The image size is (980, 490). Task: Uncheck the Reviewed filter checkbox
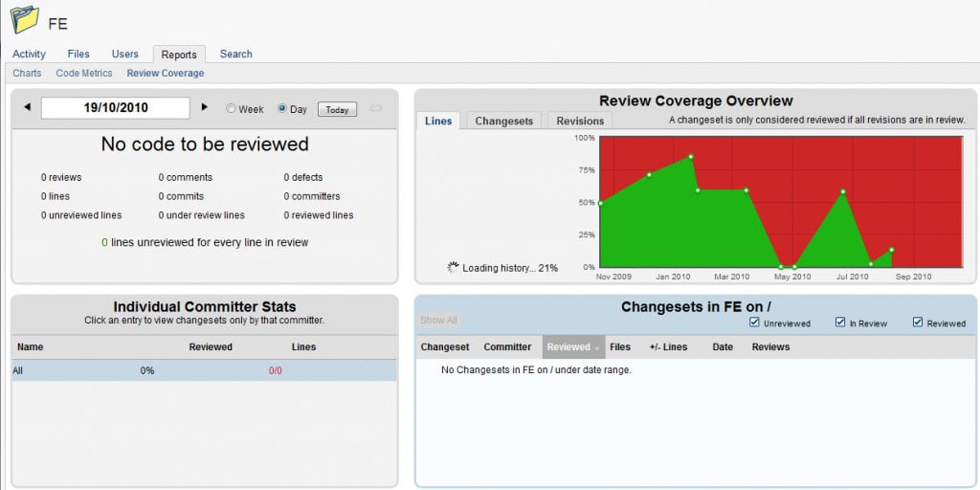918,323
